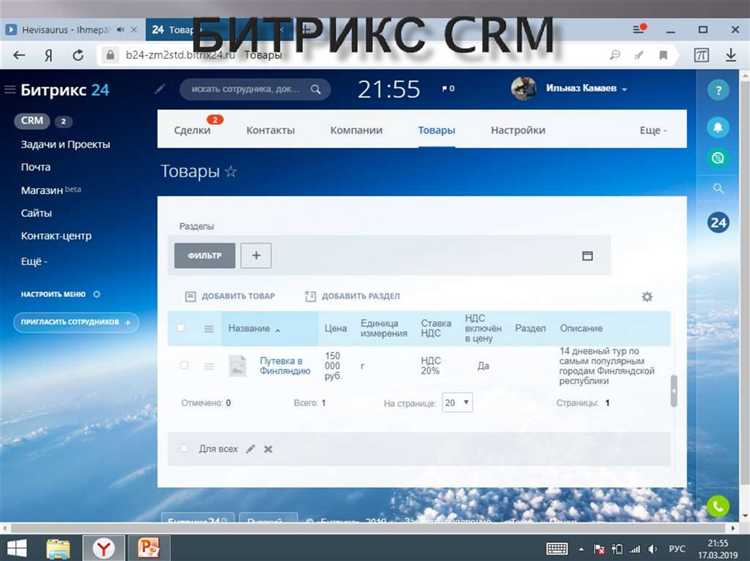
Task: Add Товары page to favorites star
Action: (x=231, y=171)
